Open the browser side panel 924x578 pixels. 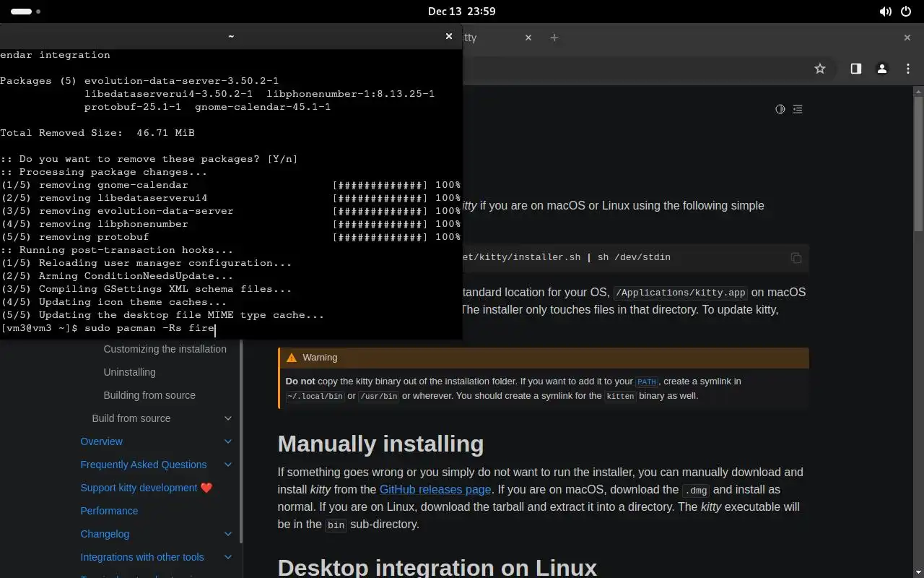pyautogui.click(x=855, y=69)
